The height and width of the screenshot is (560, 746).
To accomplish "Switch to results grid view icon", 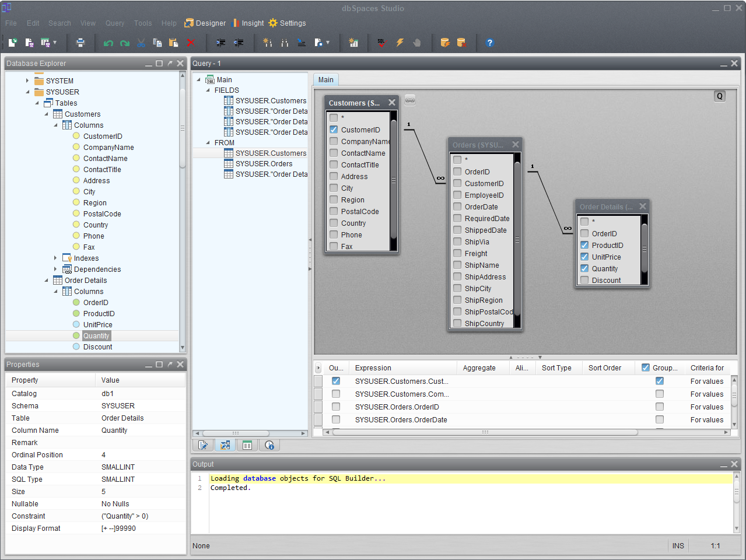I will pos(247,445).
